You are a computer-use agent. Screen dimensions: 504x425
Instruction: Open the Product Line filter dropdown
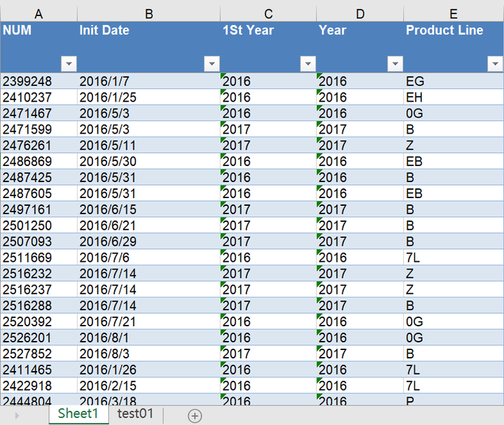(x=494, y=64)
